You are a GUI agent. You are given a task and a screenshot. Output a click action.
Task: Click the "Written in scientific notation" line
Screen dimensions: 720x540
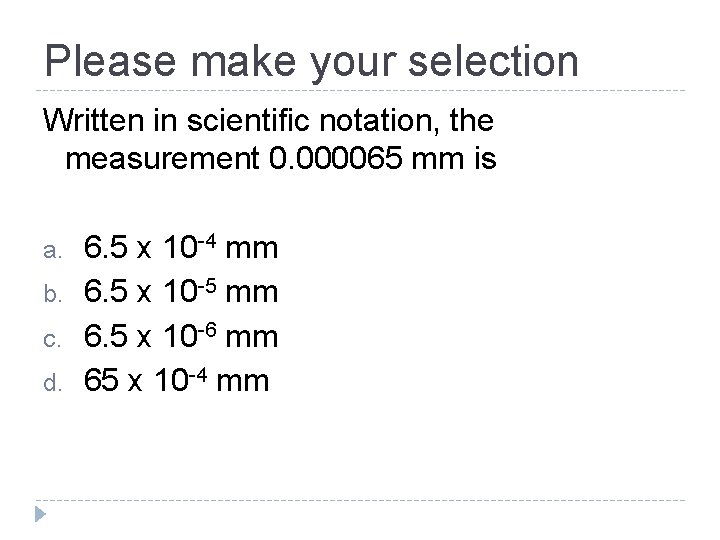click(x=268, y=121)
